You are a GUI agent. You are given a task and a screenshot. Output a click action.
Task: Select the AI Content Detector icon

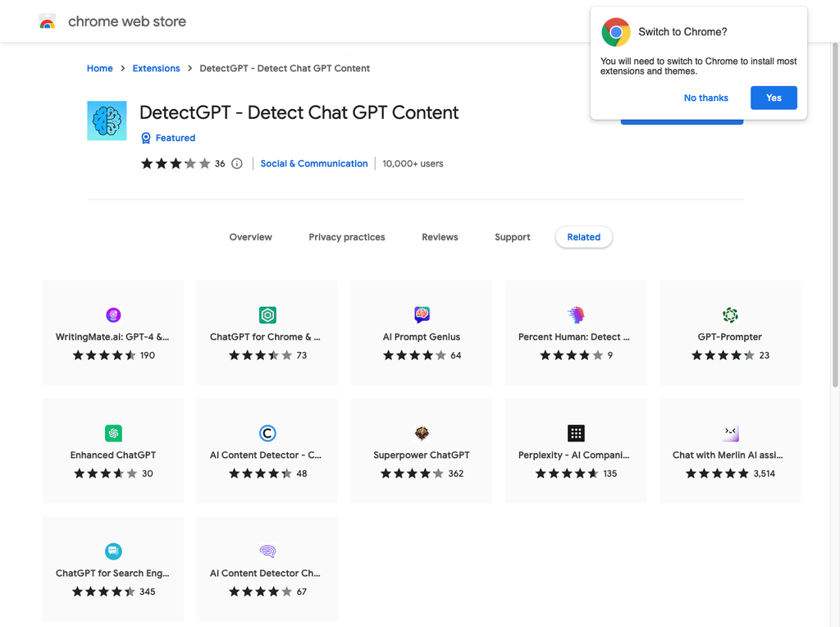pyautogui.click(x=267, y=432)
